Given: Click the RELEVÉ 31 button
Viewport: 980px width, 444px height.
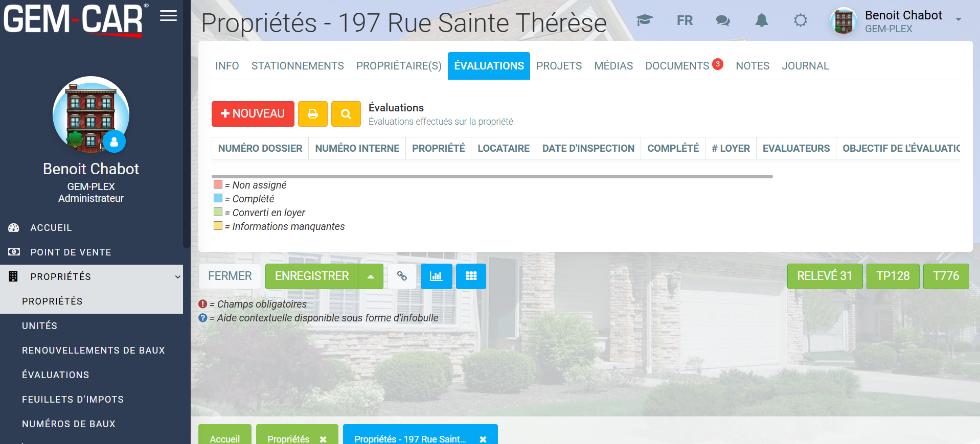Looking at the screenshot, I should tap(825, 276).
